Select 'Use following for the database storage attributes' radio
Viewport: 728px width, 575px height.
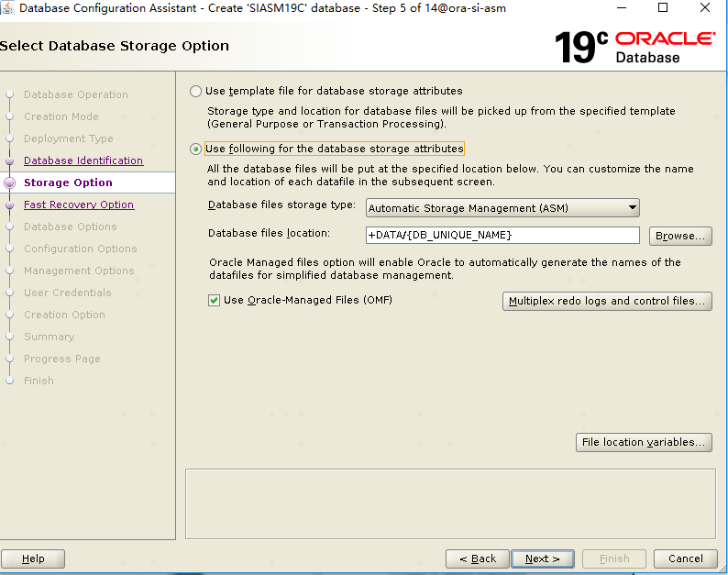tap(195, 149)
